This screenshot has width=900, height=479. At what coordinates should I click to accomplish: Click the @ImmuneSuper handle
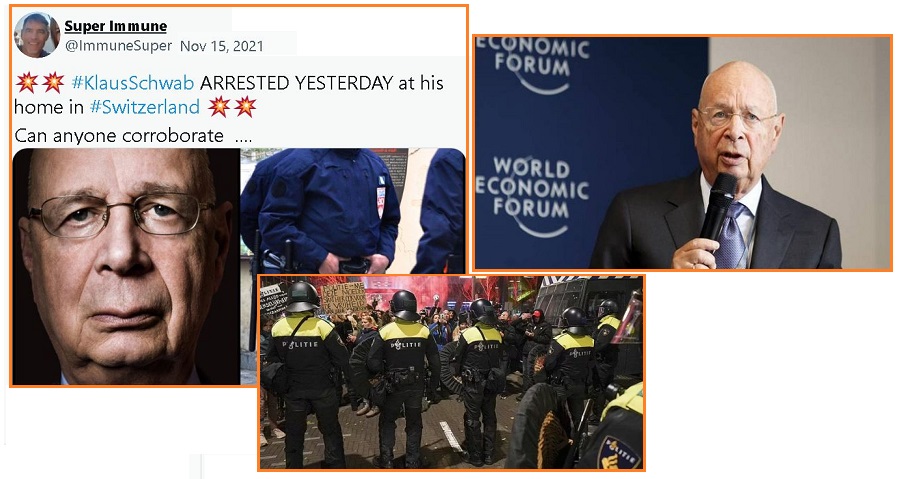(118, 46)
